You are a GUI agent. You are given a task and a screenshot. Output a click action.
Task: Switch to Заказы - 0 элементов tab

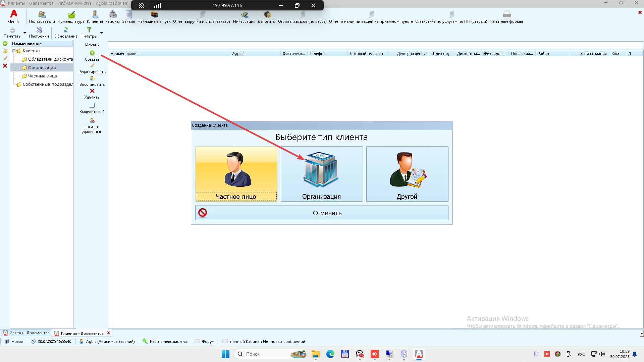[x=26, y=333]
